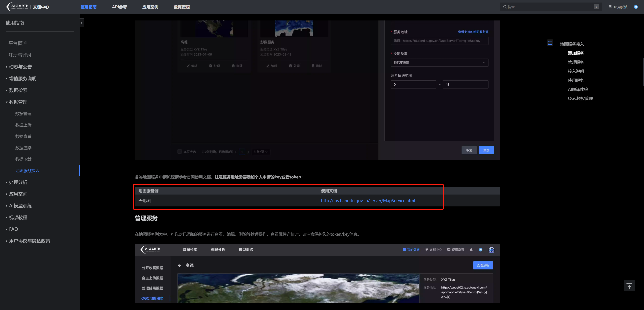Click the 文档中心 lightbulb icon in embedded header
The image size is (644, 310).
coord(426,249)
